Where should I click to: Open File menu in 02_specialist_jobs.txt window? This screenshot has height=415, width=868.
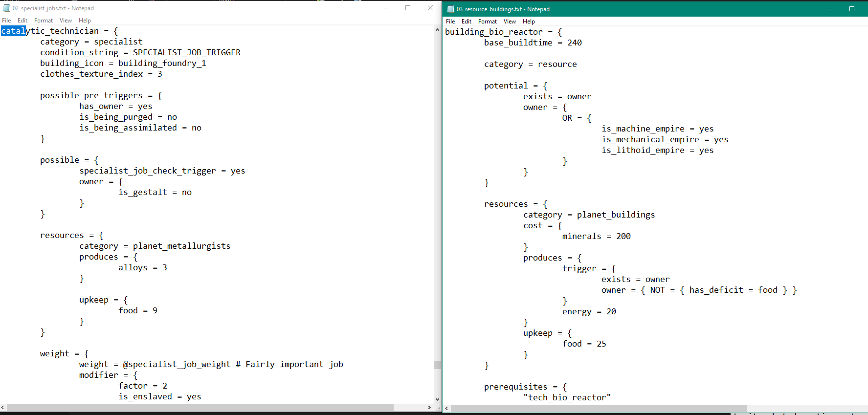coord(6,21)
